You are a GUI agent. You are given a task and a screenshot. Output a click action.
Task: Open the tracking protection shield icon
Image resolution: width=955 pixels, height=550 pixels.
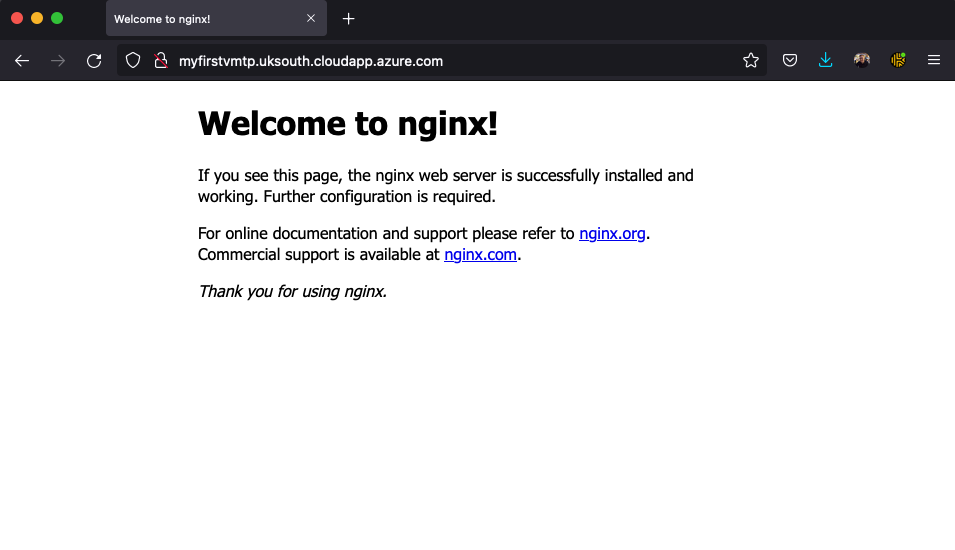click(x=133, y=60)
